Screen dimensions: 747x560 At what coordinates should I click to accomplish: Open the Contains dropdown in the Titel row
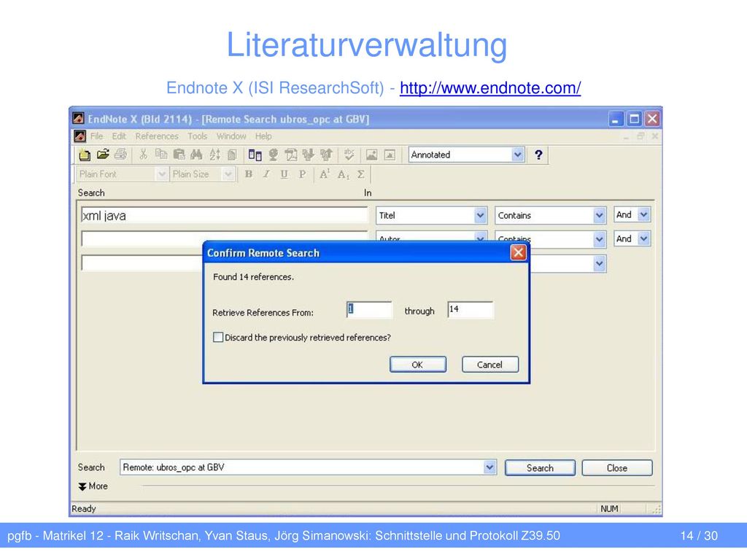(600, 215)
